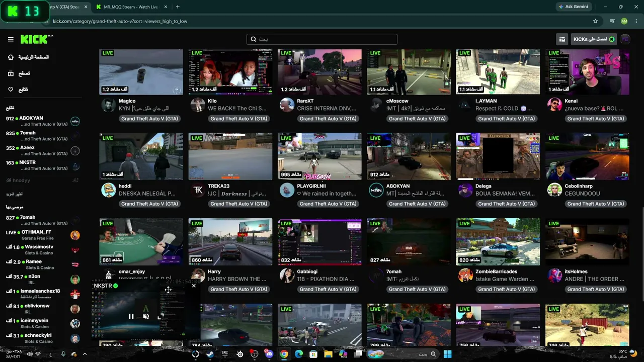The height and width of the screenshot is (362, 644).
Task: Open NKSTR channel in the sidebar list
Action: (x=43, y=165)
